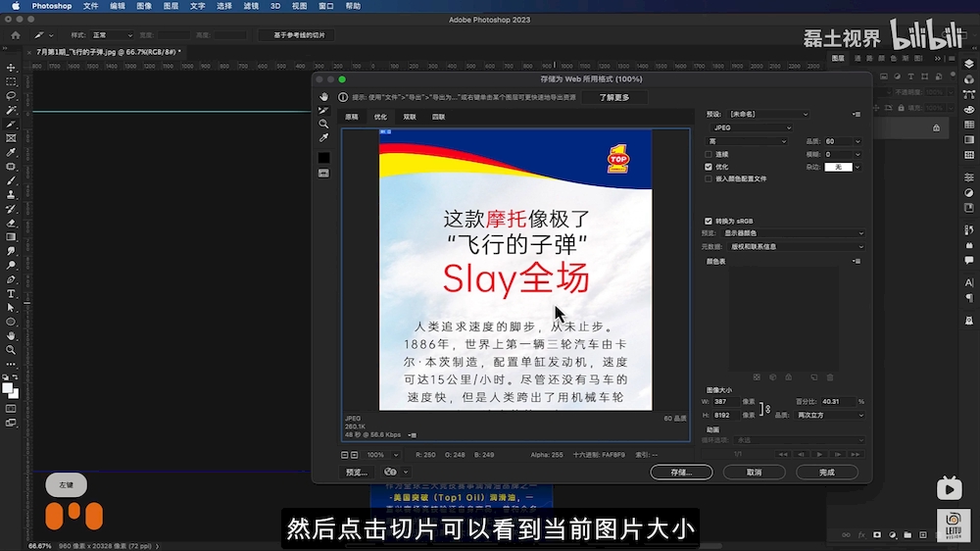980x551 pixels.
Task: Toggle the 优化 (Optimized) checkbox
Action: pyautogui.click(x=709, y=167)
